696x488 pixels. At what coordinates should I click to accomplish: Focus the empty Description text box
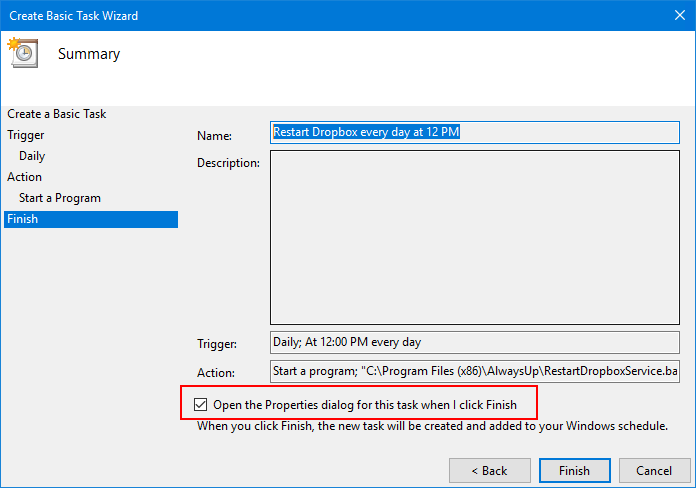pos(475,238)
